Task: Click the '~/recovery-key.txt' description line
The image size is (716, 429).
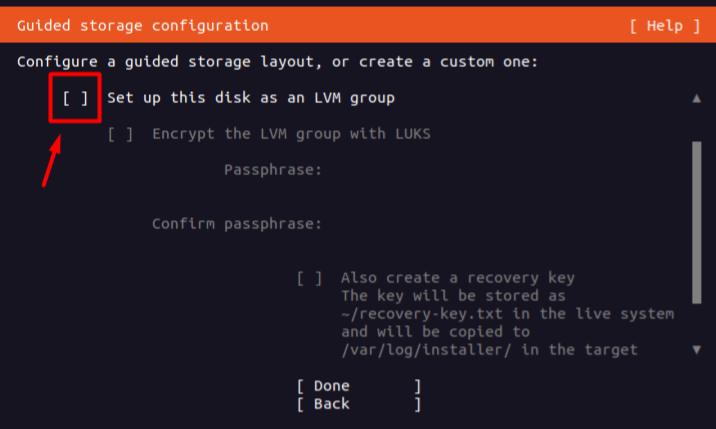Action: click(x=507, y=314)
